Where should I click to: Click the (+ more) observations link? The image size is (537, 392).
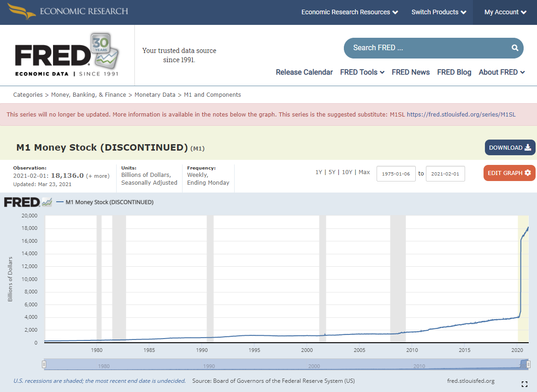(98, 175)
